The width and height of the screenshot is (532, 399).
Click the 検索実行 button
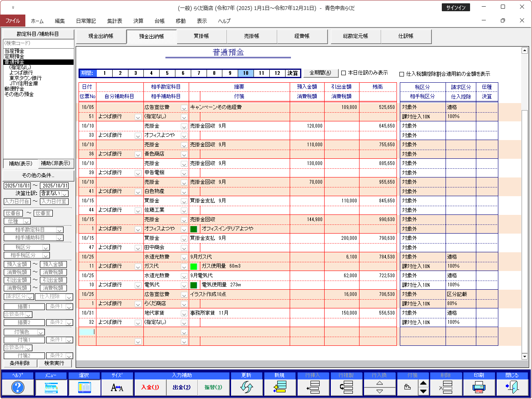pyautogui.click(x=54, y=363)
